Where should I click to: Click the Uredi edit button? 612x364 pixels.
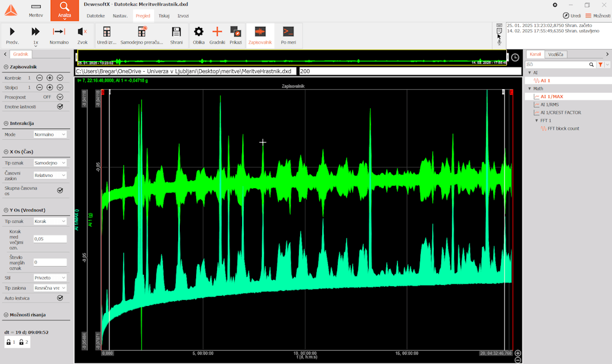click(x=572, y=16)
